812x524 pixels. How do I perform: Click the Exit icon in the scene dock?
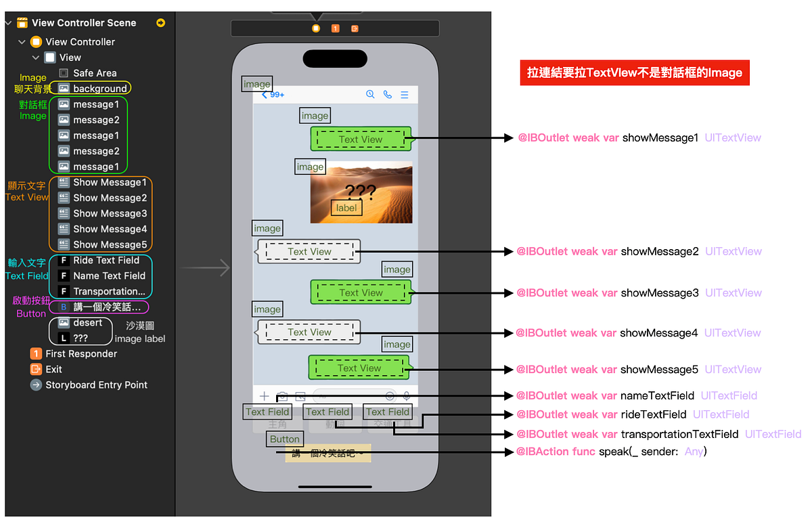click(x=355, y=28)
